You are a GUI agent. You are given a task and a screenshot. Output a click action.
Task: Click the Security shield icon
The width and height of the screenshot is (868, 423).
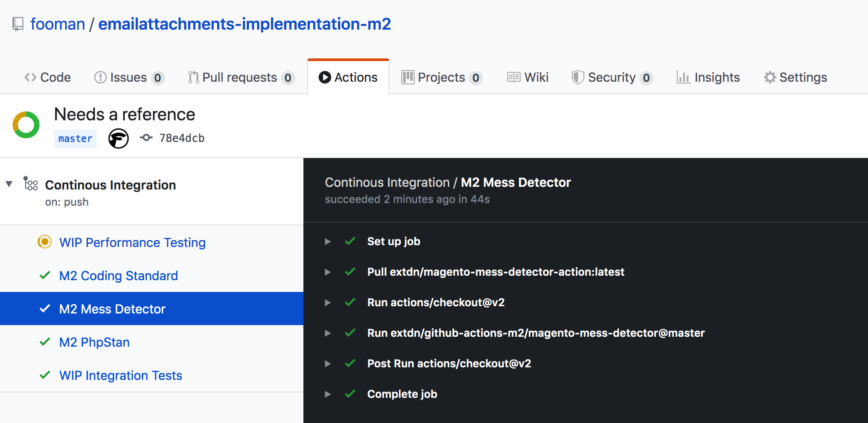(x=578, y=77)
